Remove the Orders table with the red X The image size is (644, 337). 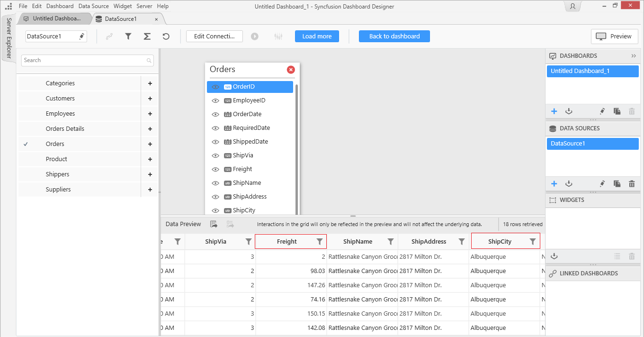tap(291, 70)
